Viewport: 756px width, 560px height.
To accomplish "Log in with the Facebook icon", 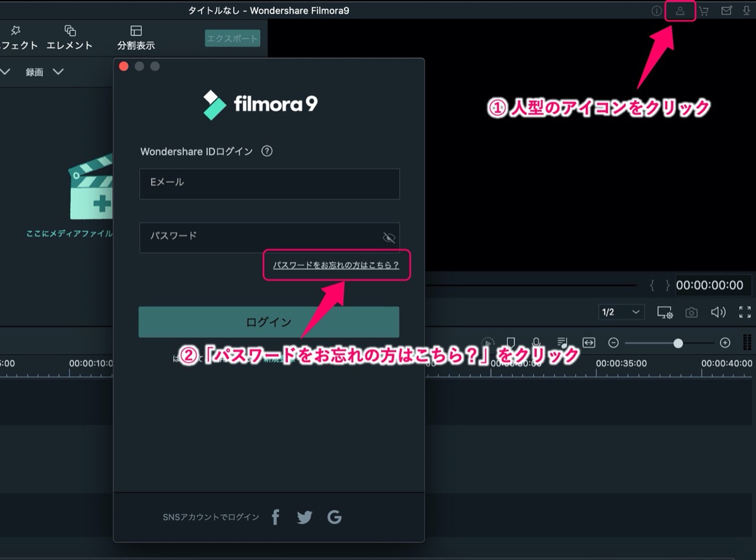I will (275, 517).
